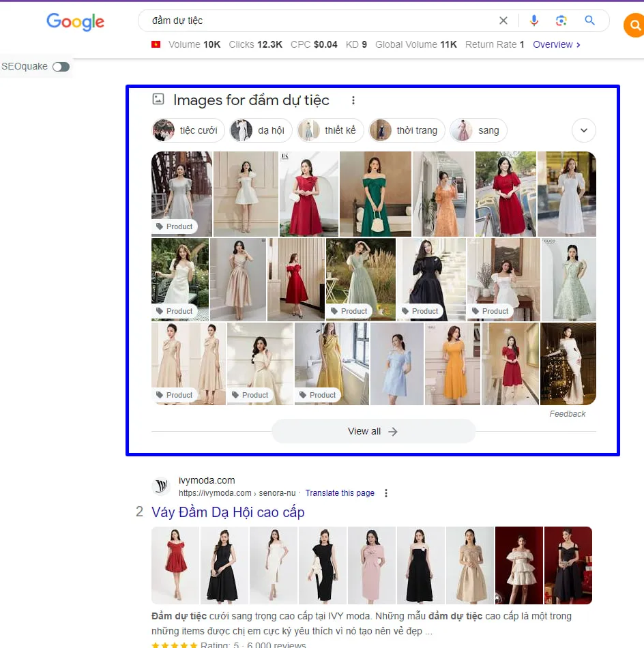
Task: Open the three-dot menu for the Images block
Action: (353, 100)
